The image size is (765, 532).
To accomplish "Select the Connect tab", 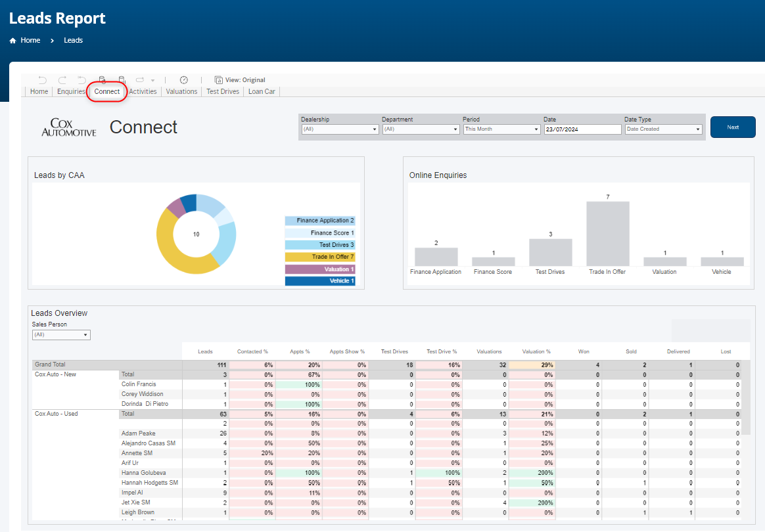I will [107, 92].
